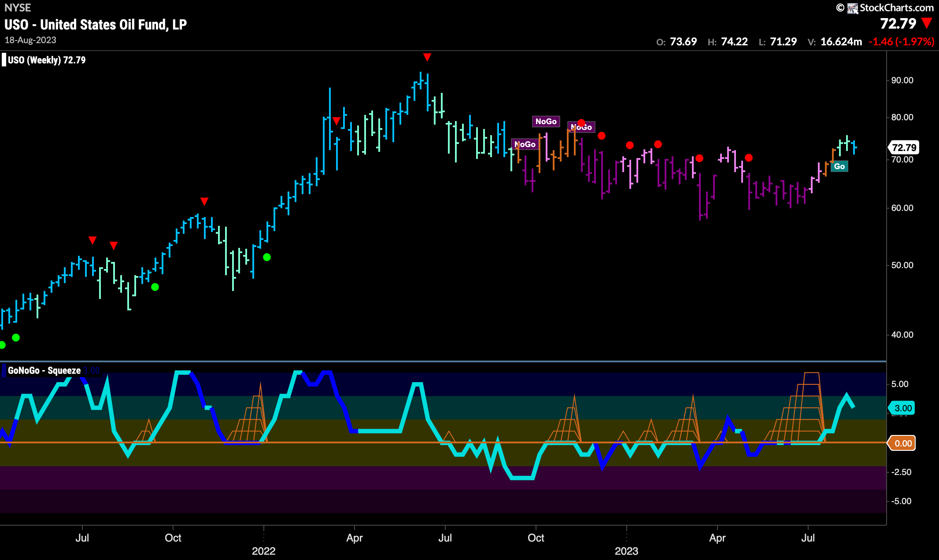Click the StockCharts.com logo
The image size is (939, 560).
point(891,7)
